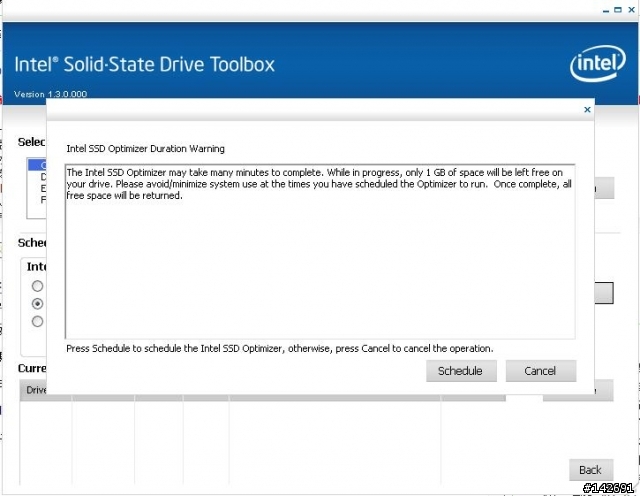Click the 'Intel Solid-State Drive Toolbox' title
640x496 pixels.
[144, 65]
